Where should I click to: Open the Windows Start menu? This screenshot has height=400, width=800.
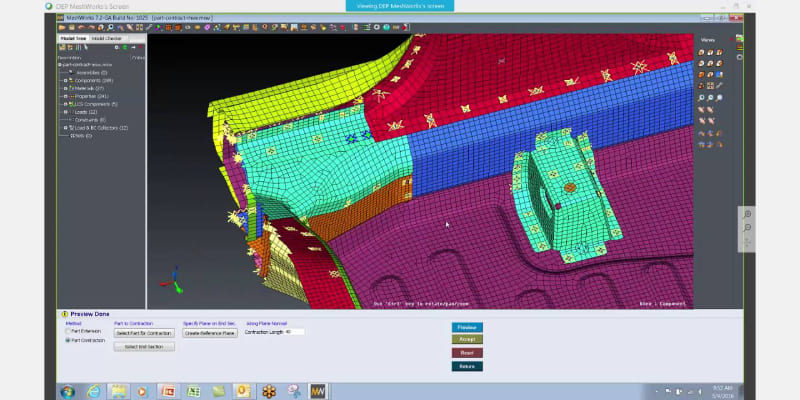click(x=67, y=390)
